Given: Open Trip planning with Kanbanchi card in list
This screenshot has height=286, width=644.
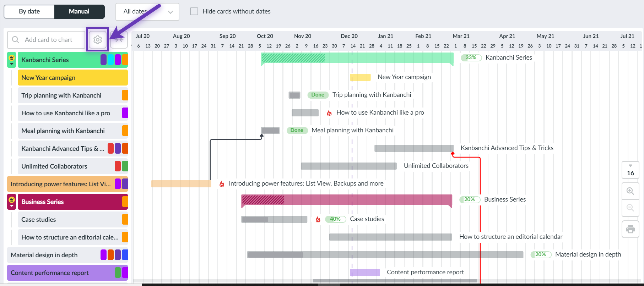Looking at the screenshot, I should click(73, 95).
